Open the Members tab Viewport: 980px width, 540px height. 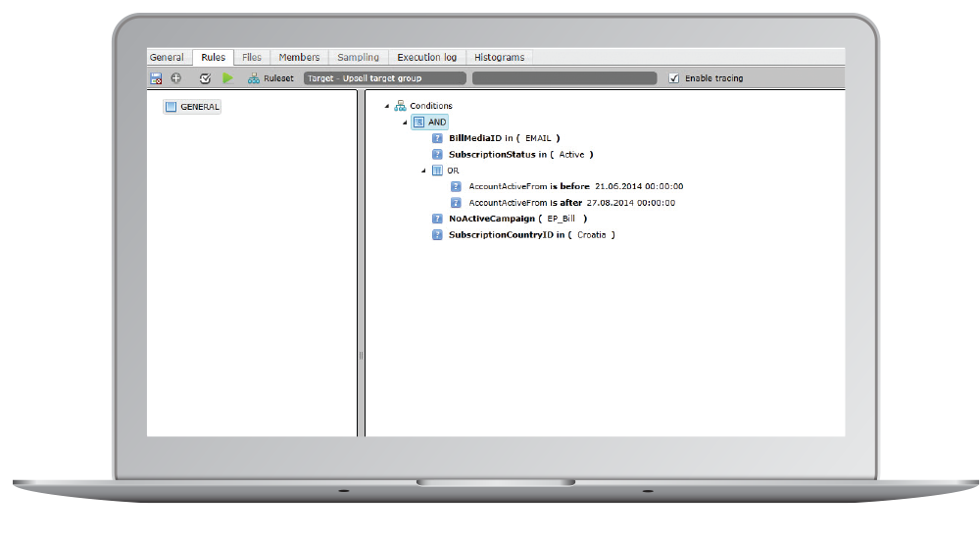299,57
